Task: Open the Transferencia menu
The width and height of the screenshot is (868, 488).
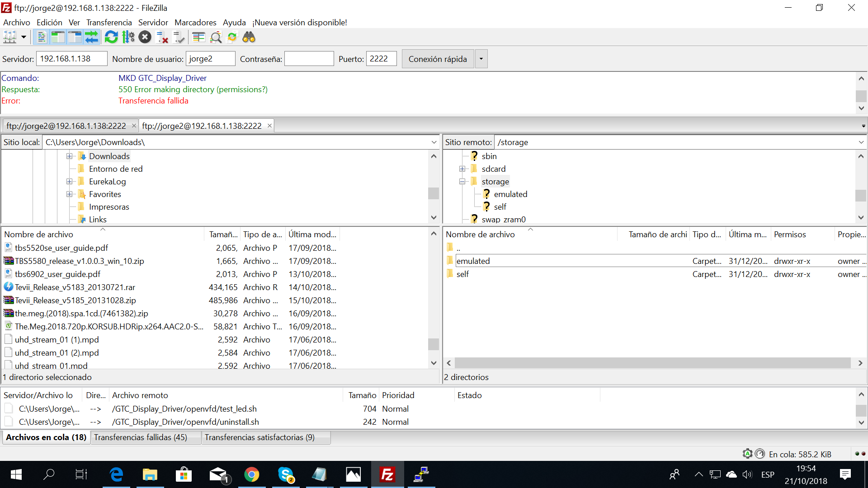Action: tap(109, 22)
